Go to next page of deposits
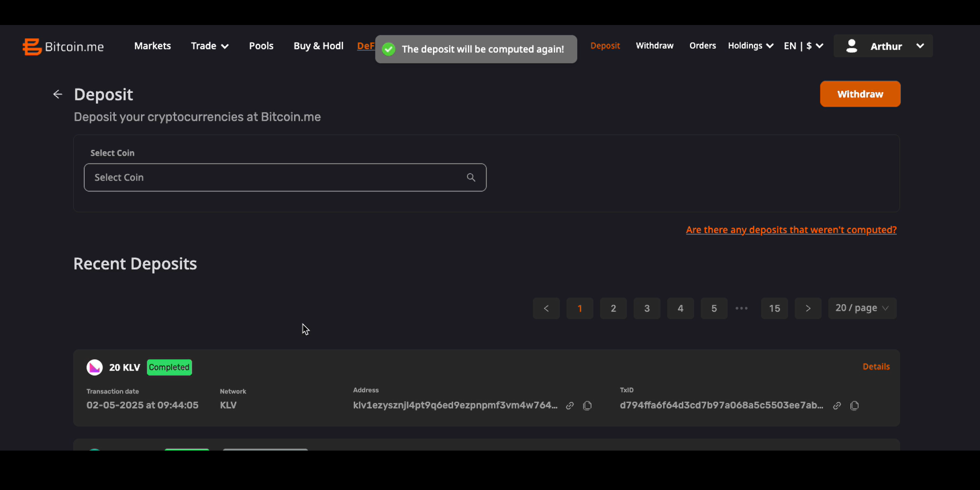 (808, 308)
